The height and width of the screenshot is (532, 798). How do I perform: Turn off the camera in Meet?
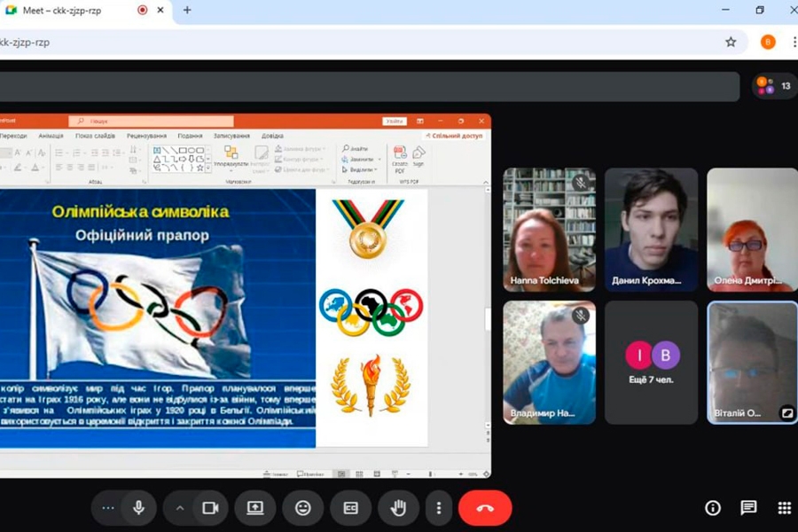(x=210, y=507)
